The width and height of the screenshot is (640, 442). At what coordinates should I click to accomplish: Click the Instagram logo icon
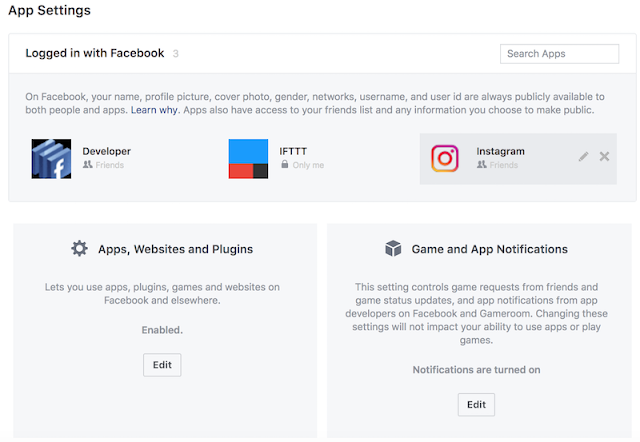(445, 158)
